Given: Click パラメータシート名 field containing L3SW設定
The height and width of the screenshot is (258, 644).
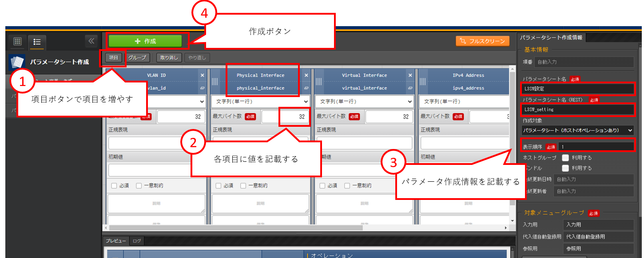Looking at the screenshot, I should tap(578, 89).
